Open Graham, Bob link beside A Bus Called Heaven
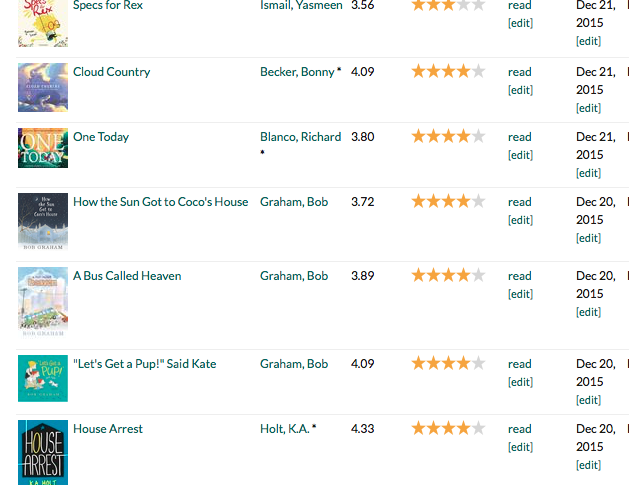Screen dimensions: 629x485 point(294,276)
